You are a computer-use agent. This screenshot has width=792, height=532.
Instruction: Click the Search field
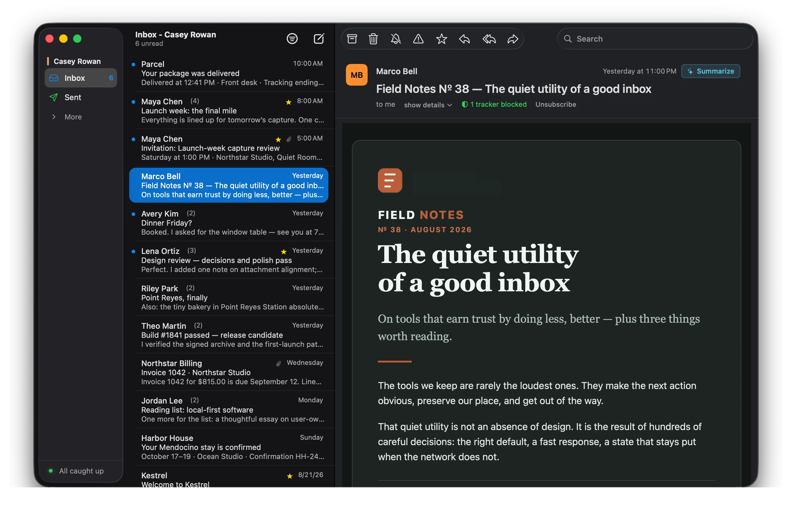point(655,39)
